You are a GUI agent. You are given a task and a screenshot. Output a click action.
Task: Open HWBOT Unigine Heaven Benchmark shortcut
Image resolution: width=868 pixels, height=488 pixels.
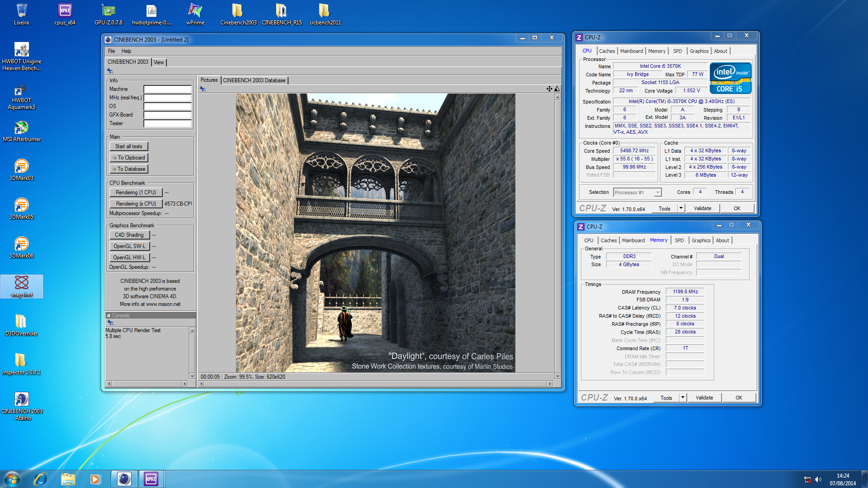pyautogui.click(x=21, y=56)
